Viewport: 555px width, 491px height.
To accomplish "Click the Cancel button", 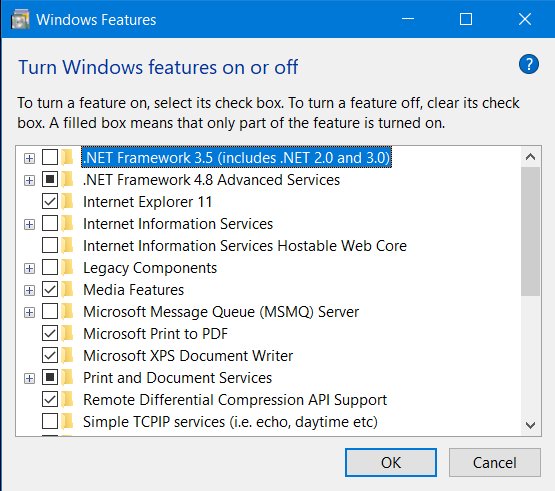I will 494,463.
